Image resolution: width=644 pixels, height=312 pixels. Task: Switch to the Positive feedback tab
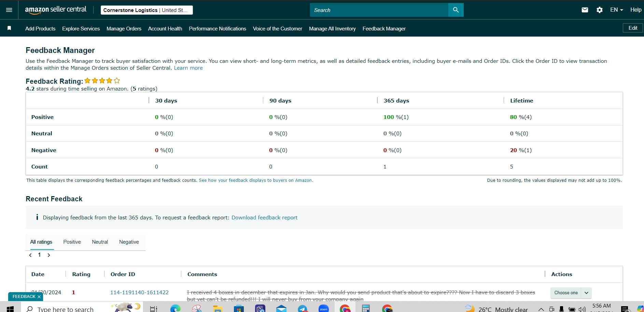pyautogui.click(x=72, y=242)
